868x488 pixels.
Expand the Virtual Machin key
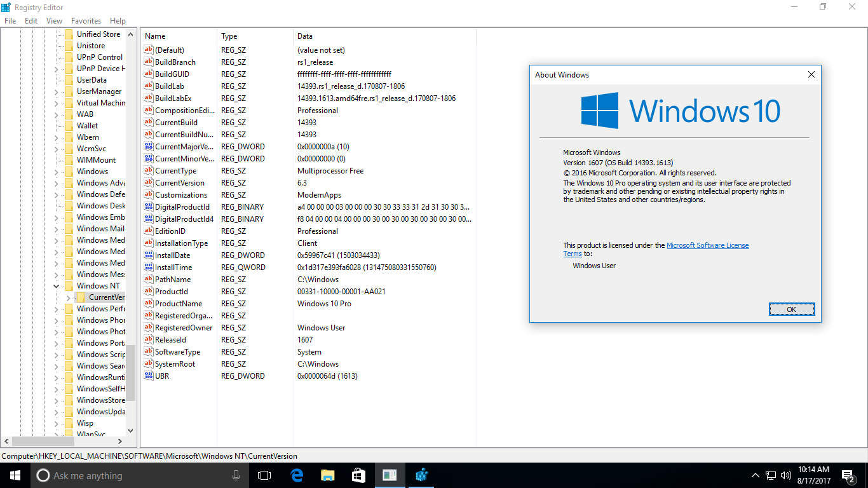[x=57, y=103]
